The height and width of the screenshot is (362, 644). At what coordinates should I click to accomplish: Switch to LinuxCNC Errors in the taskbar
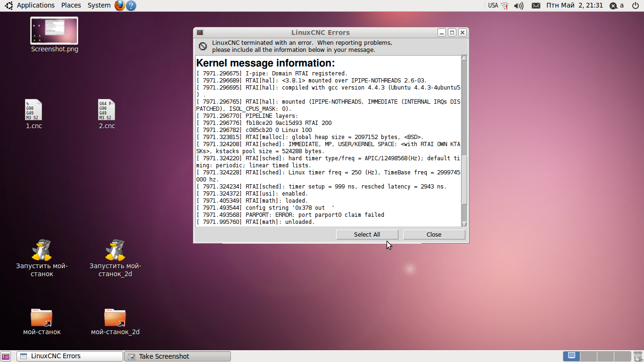coord(69,356)
